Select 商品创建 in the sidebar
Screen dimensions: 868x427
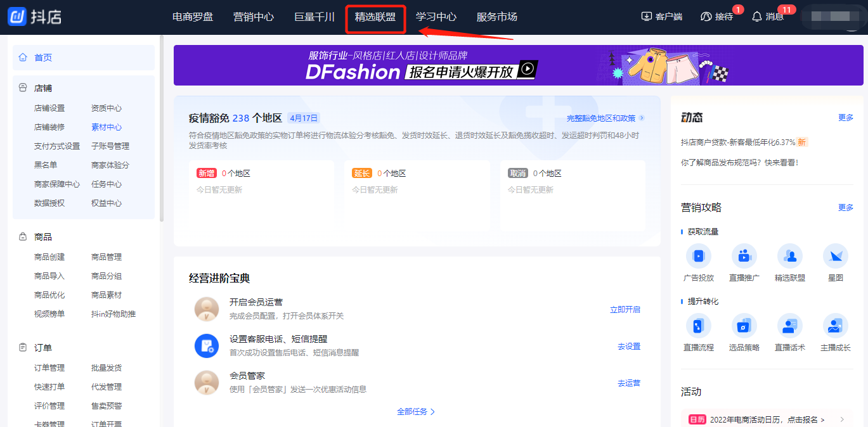click(49, 257)
